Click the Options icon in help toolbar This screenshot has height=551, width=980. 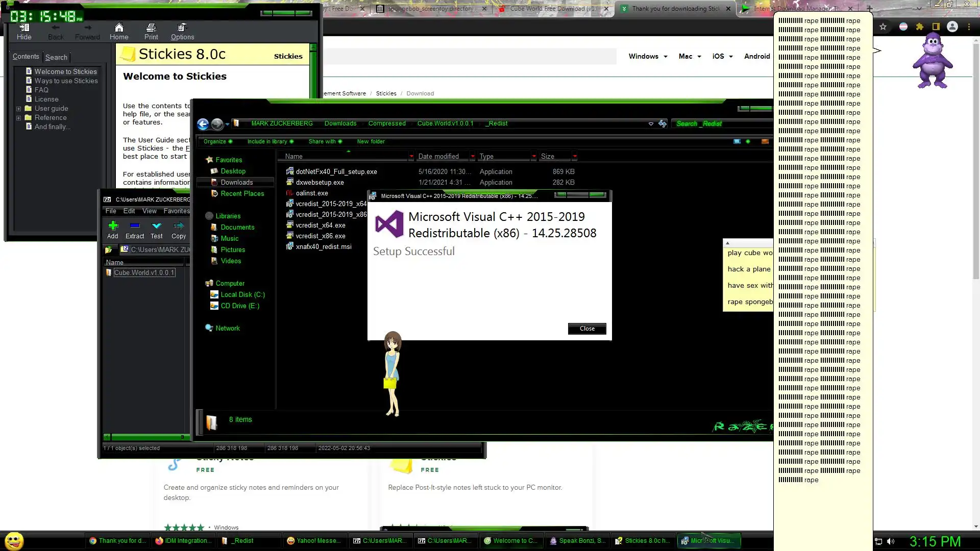click(182, 28)
